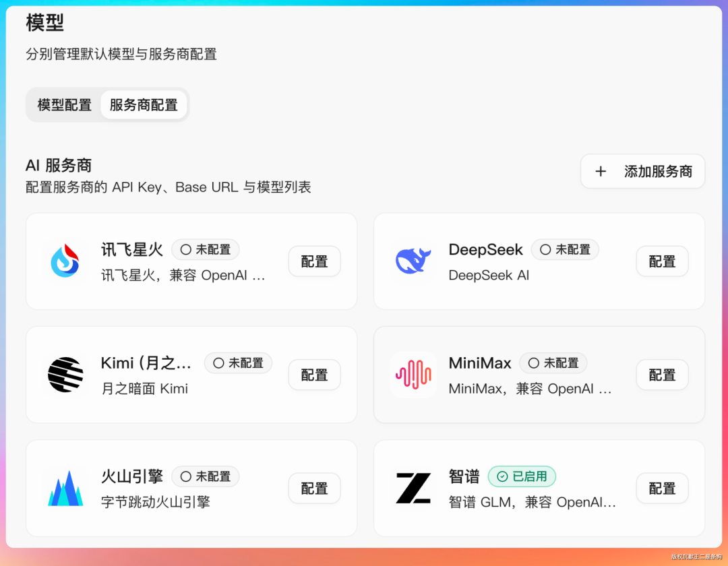The height and width of the screenshot is (566, 728).
Task: Click description '字节跳动火山引擎'
Action: 156,502
